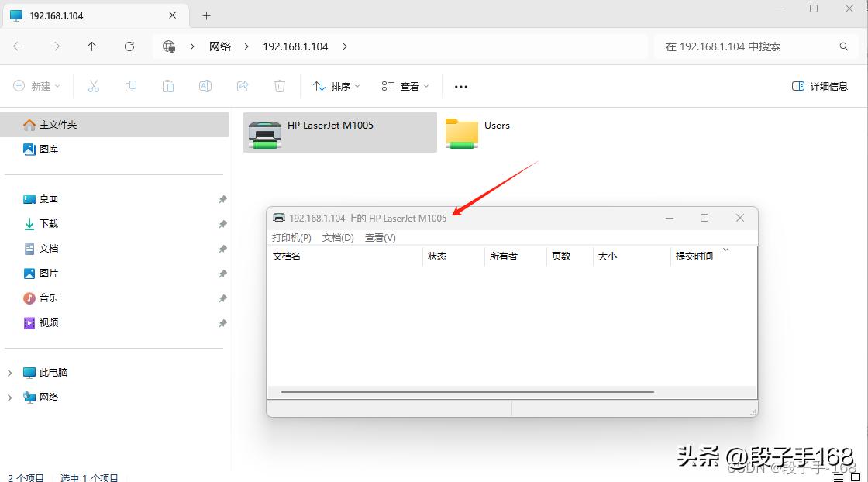Select the Paste icon in the toolbar
868x482 pixels.
tap(167, 86)
